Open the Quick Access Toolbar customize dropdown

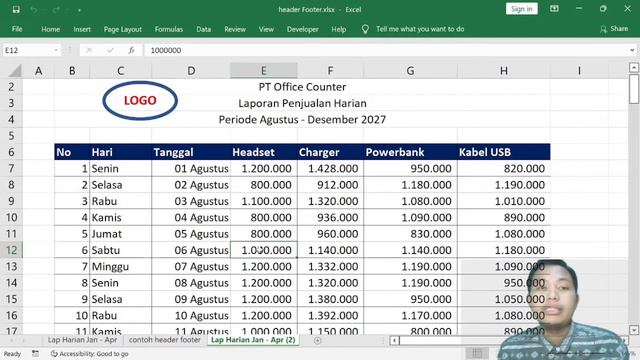pos(79,10)
